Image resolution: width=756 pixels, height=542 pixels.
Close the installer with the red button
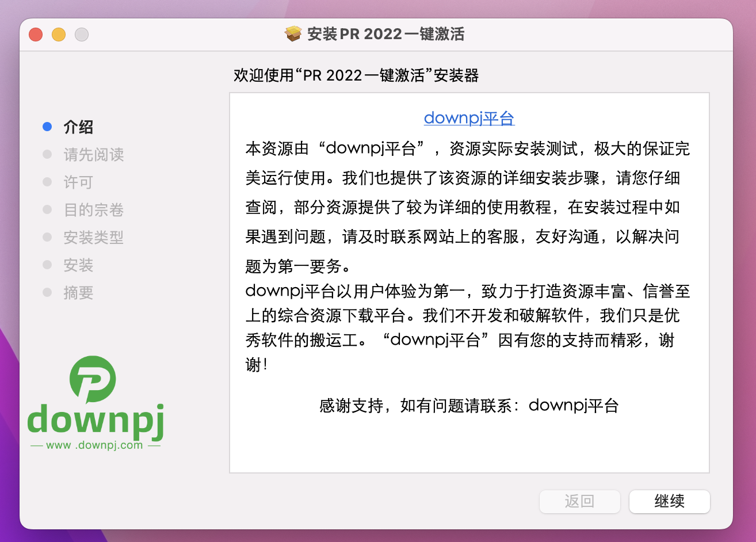click(x=36, y=35)
